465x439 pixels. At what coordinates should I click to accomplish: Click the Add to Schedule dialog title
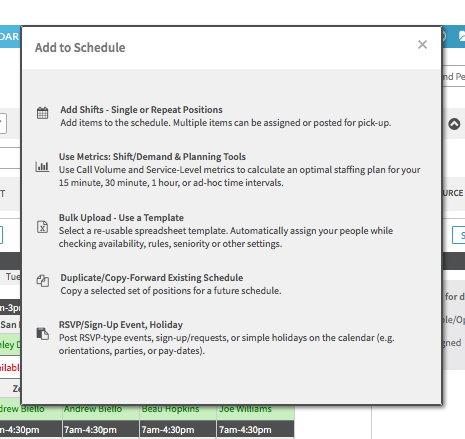[x=80, y=48]
